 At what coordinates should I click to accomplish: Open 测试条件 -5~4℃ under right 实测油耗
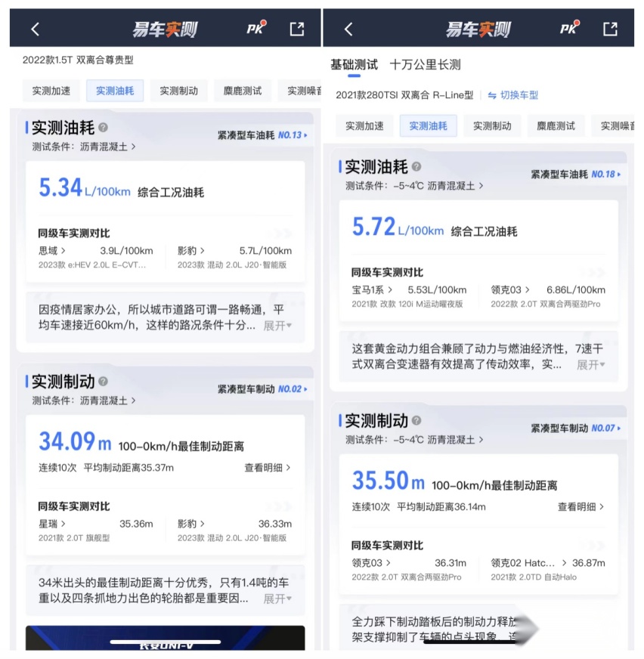(x=414, y=186)
